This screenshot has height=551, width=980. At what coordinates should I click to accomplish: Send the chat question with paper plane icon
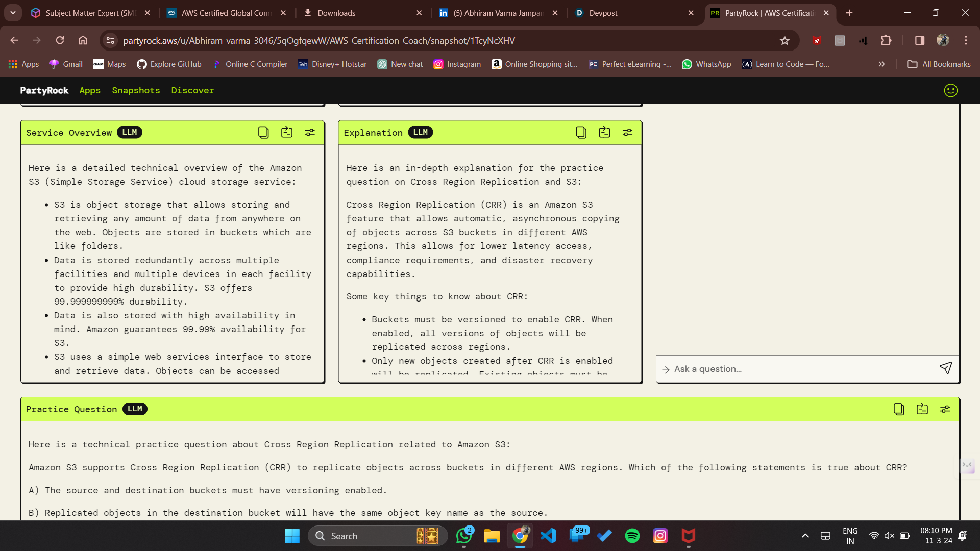coord(945,368)
